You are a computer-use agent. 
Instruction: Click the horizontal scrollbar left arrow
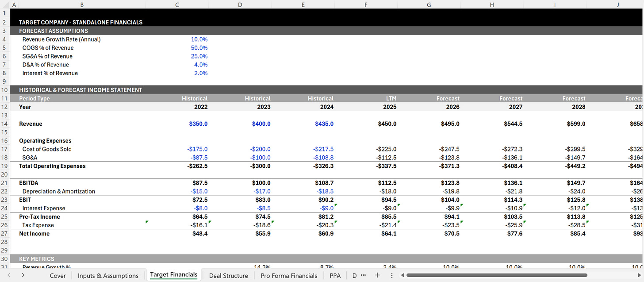tap(402, 275)
